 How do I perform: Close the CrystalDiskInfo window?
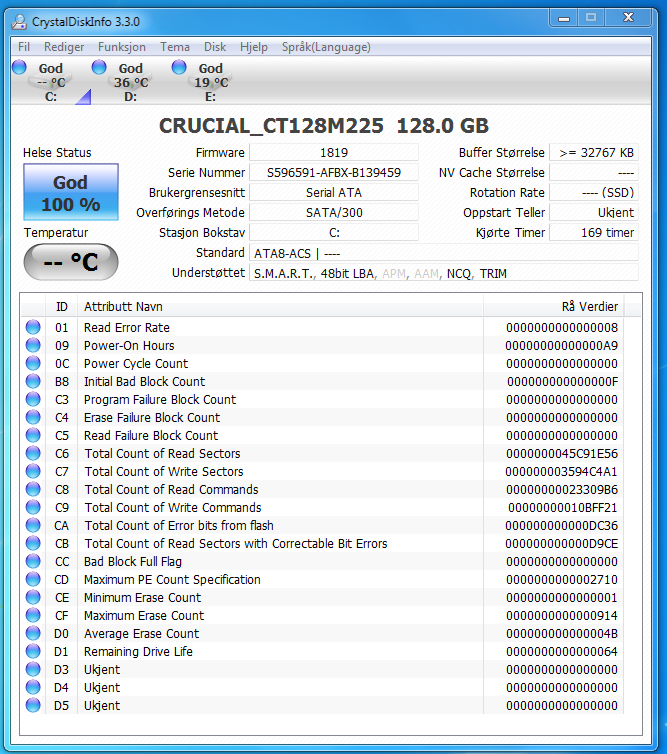pyautogui.click(x=628, y=18)
